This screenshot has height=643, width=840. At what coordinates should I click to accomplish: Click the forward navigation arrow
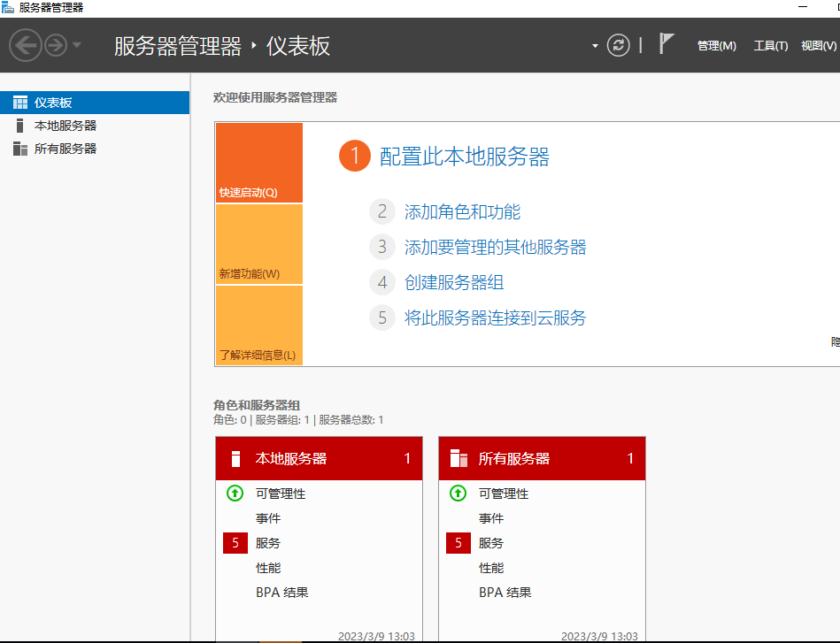pyautogui.click(x=56, y=45)
